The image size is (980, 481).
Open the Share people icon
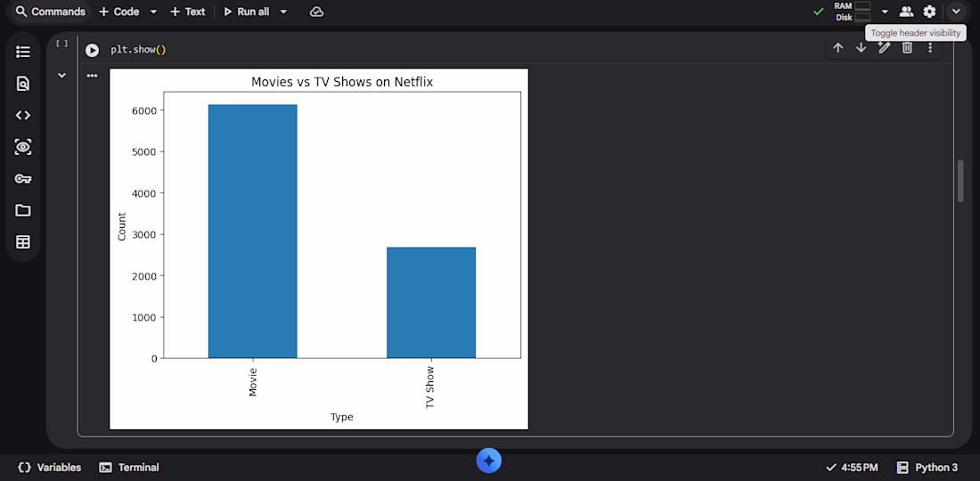click(x=906, y=12)
